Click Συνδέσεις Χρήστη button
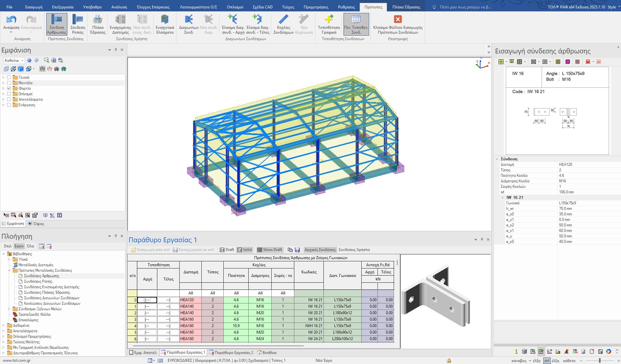 pyautogui.click(x=354, y=250)
